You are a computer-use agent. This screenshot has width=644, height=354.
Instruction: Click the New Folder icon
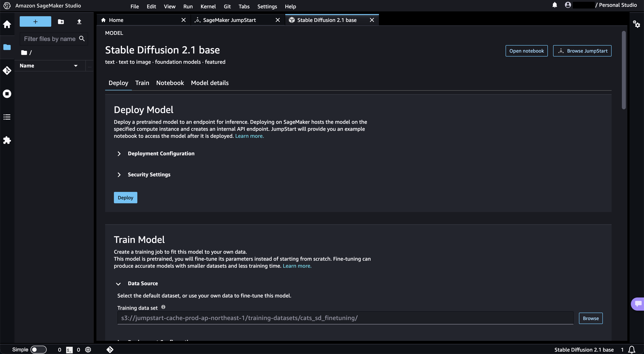pyautogui.click(x=61, y=22)
